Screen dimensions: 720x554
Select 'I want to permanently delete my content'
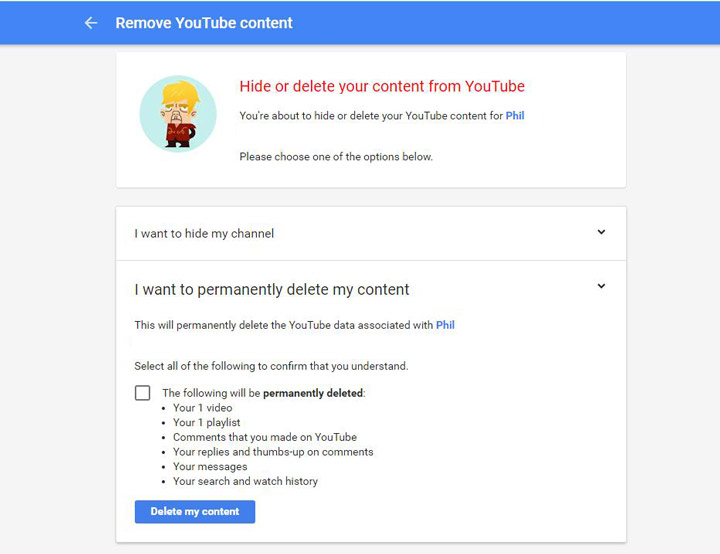(x=272, y=290)
